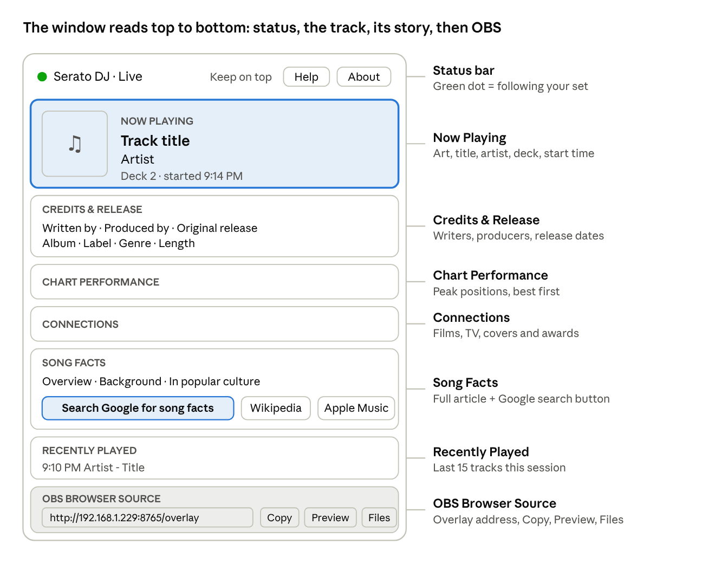The height and width of the screenshot is (570, 728).
Task: Click the Serato DJ · Live status text
Action: point(98,77)
